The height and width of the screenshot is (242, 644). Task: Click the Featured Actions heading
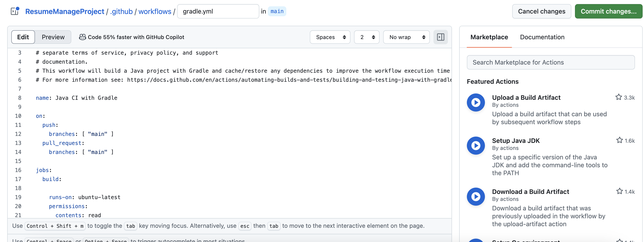(x=493, y=81)
